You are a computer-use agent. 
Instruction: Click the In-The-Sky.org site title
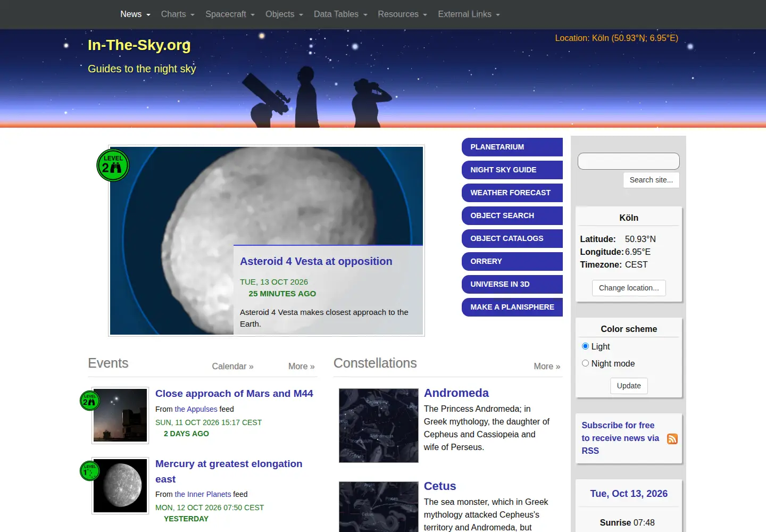139,45
